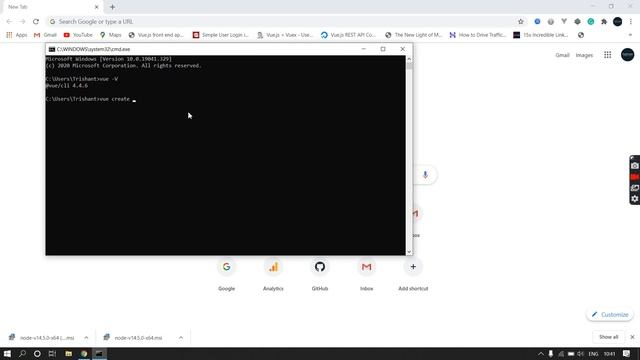Screen dimensions: 640x360
Task: Click the ENG language indicator
Action: pos(593,354)
